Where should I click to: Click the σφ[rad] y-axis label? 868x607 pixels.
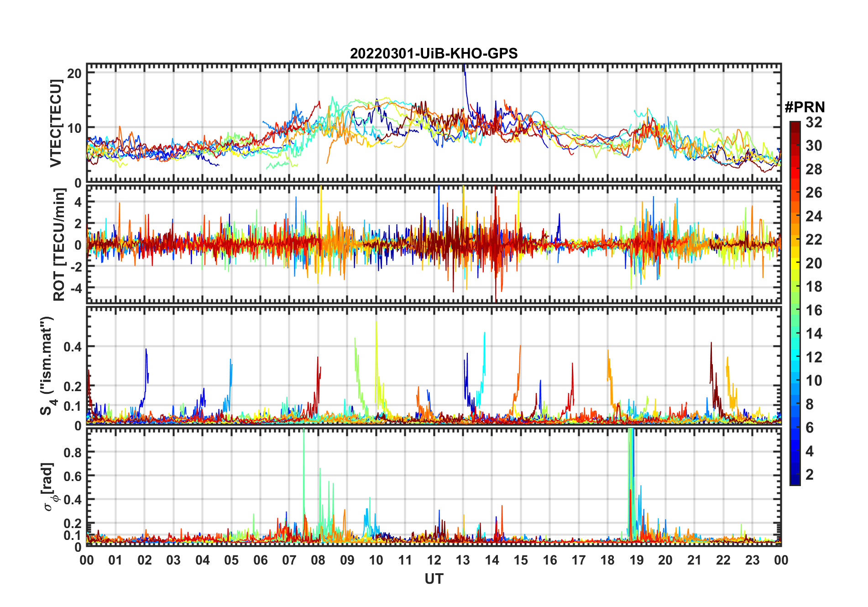(x=49, y=487)
